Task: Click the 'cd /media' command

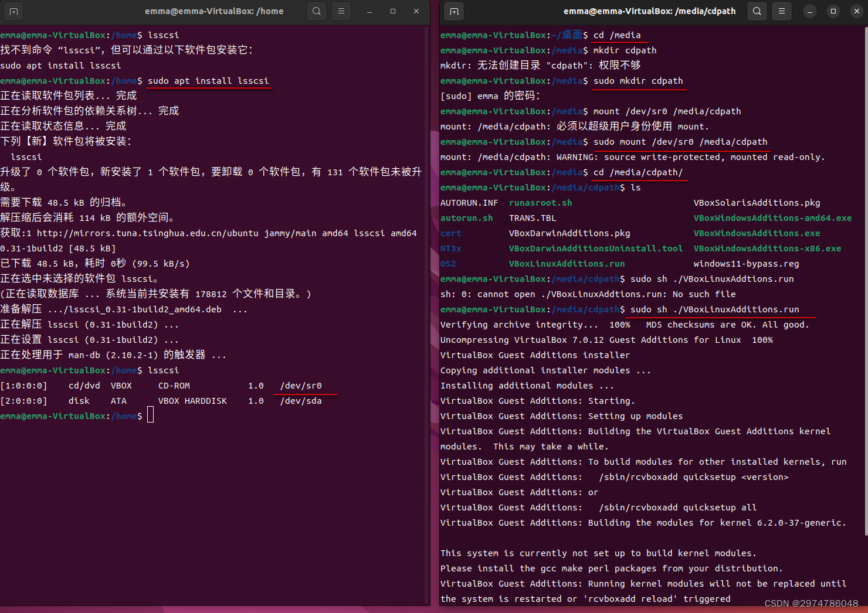Action: click(x=617, y=35)
